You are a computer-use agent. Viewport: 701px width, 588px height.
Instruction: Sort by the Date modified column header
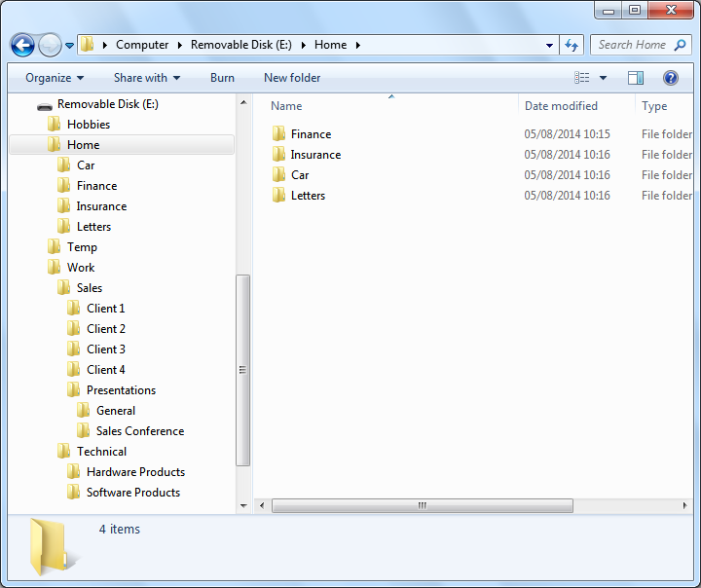tap(561, 106)
